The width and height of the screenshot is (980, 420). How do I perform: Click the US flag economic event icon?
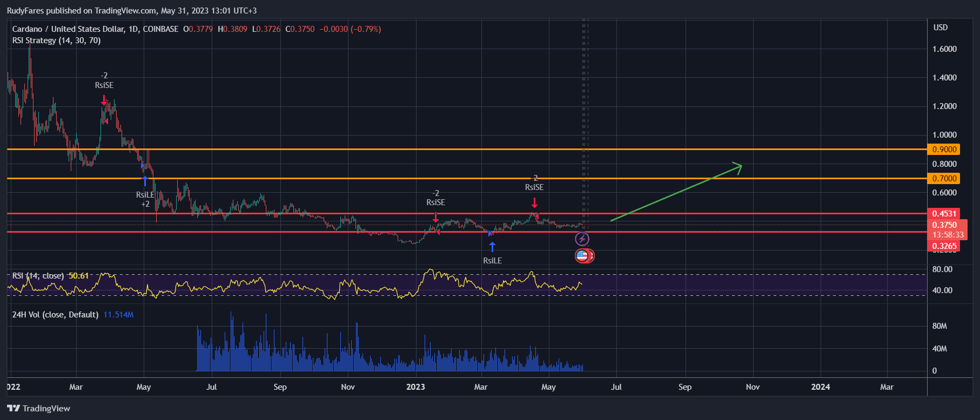click(582, 256)
